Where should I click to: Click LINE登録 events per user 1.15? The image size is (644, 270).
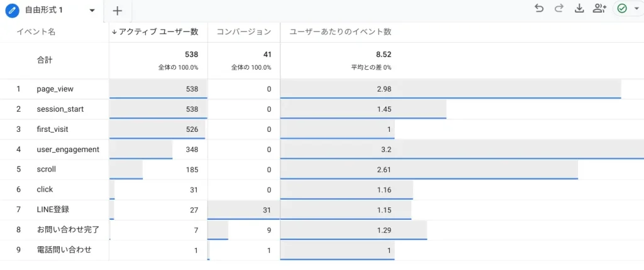click(384, 210)
